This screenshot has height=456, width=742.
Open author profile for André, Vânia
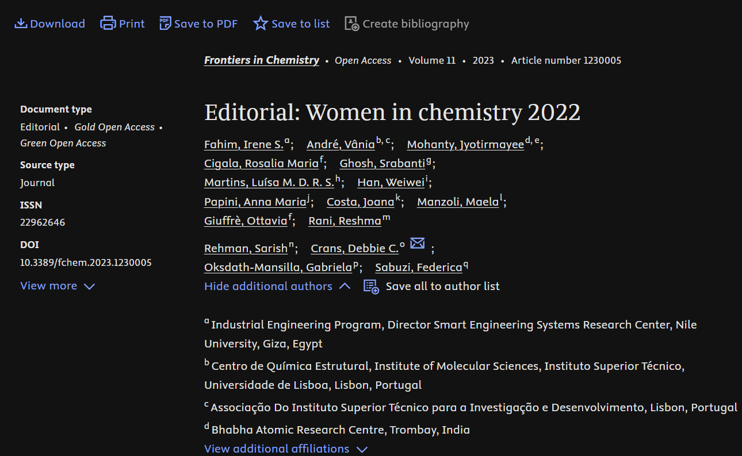pos(340,145)
